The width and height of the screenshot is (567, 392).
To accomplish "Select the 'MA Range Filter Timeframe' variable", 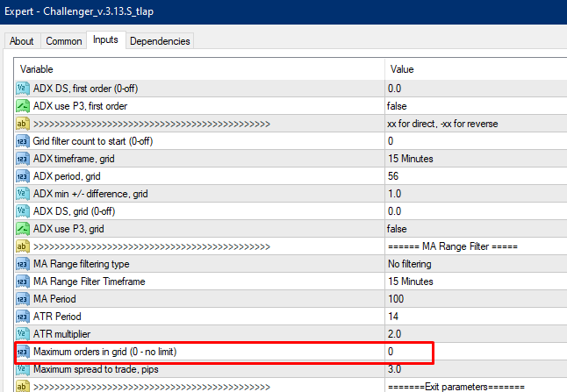I will 90,282.
